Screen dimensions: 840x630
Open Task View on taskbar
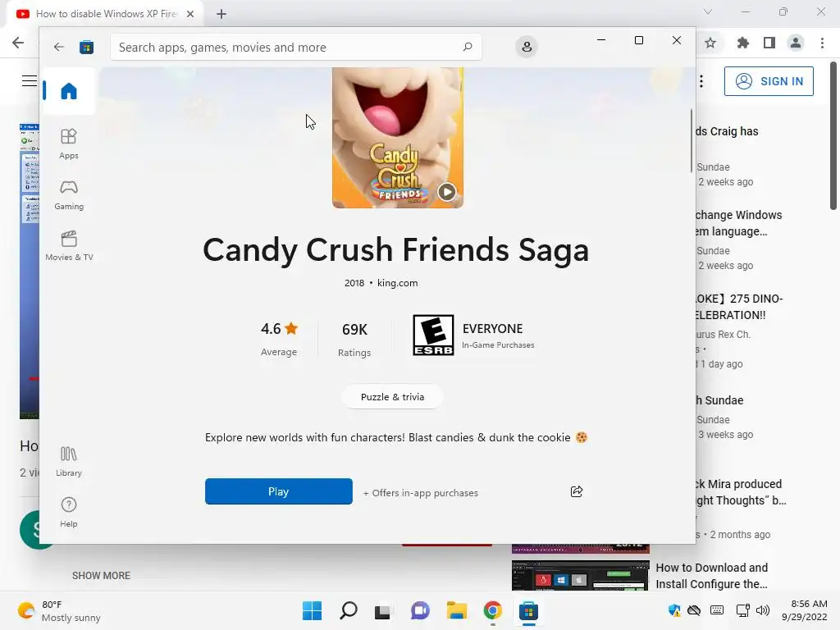tap(382, 610)
